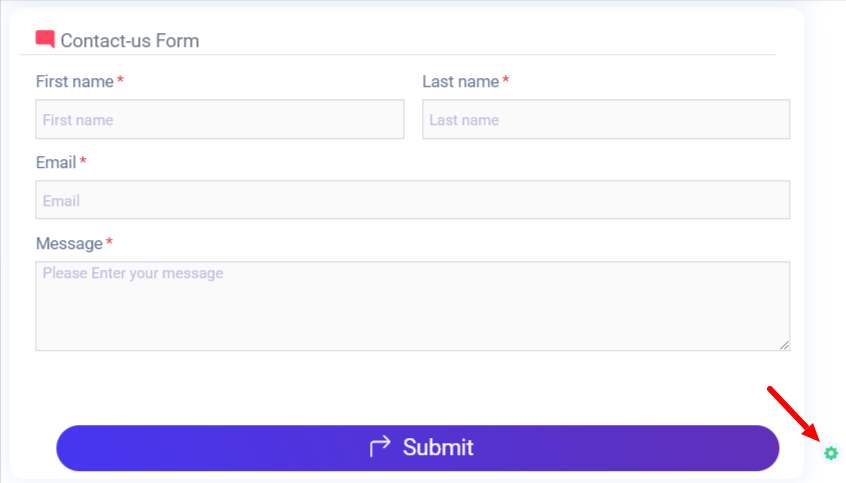Screen dimensions: 846x483
Task: Click the First name required asterisk
Action: point(121,81)
